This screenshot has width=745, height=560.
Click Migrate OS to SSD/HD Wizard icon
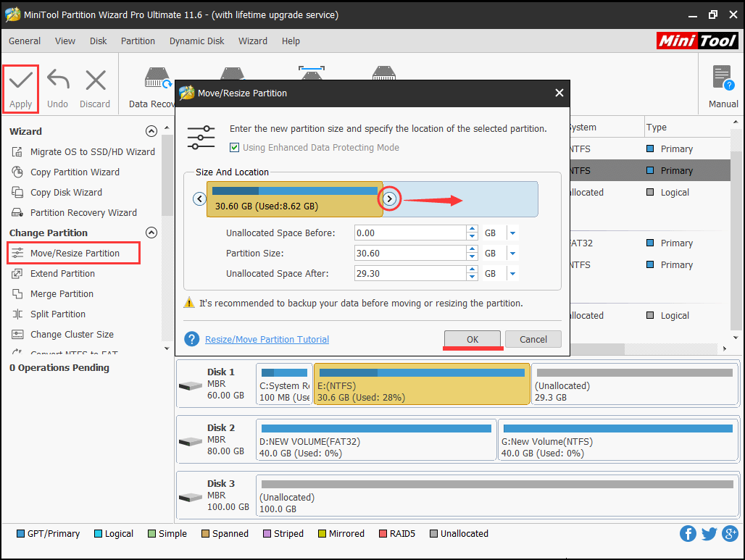coord(17,152)
